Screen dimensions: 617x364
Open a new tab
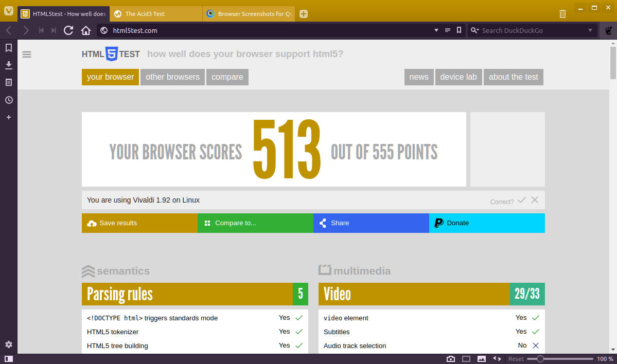[x=304, y=14]
